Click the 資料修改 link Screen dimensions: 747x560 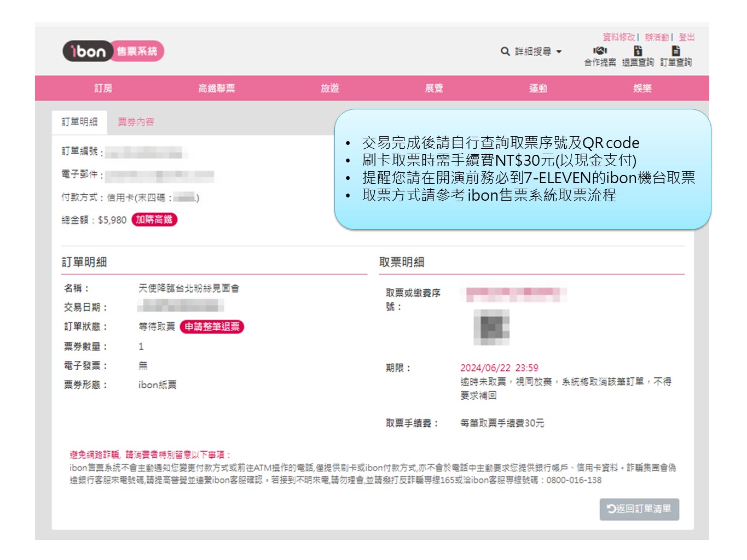(618, 37)
